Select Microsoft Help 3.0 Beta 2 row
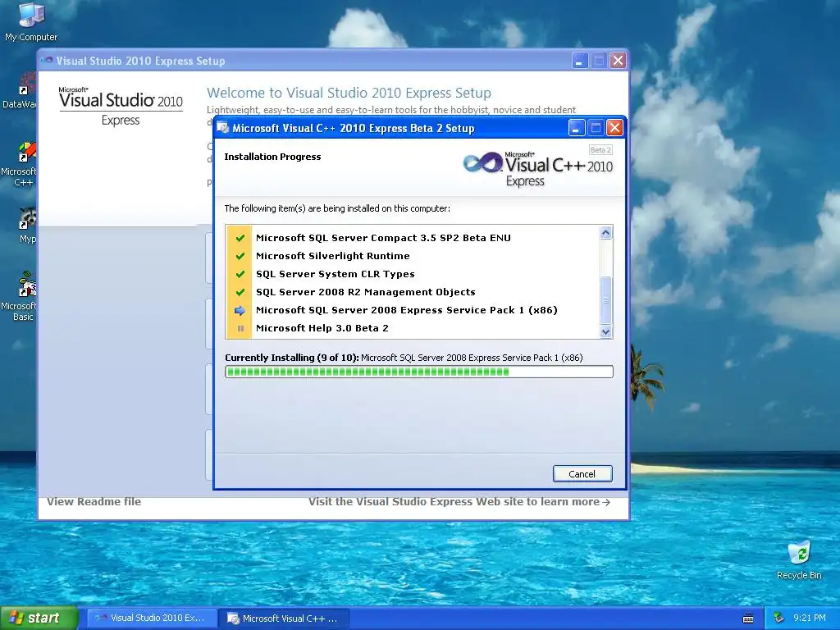 (413, 328)
